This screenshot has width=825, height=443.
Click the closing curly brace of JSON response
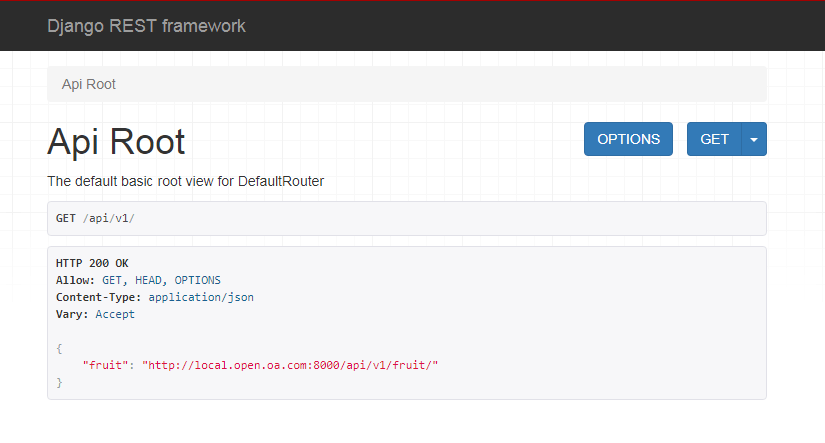coord(59,382)
